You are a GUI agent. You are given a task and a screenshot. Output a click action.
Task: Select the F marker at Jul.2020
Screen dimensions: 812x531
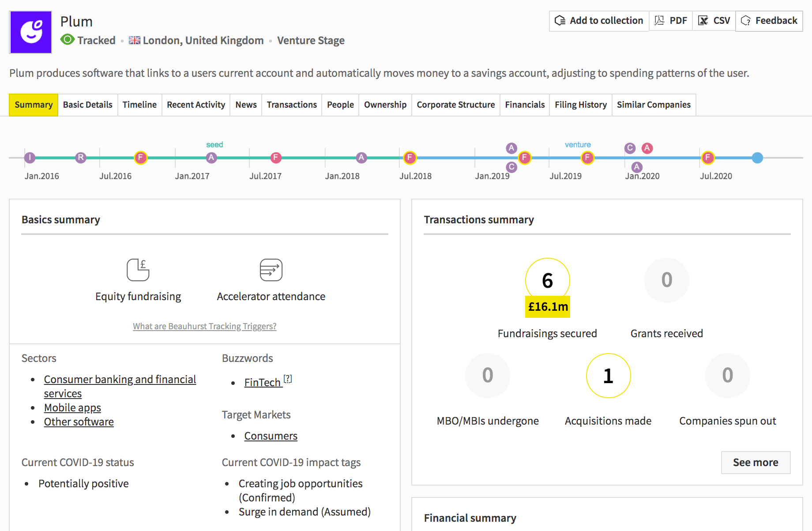pyautogui.click(x=708, y=158)
